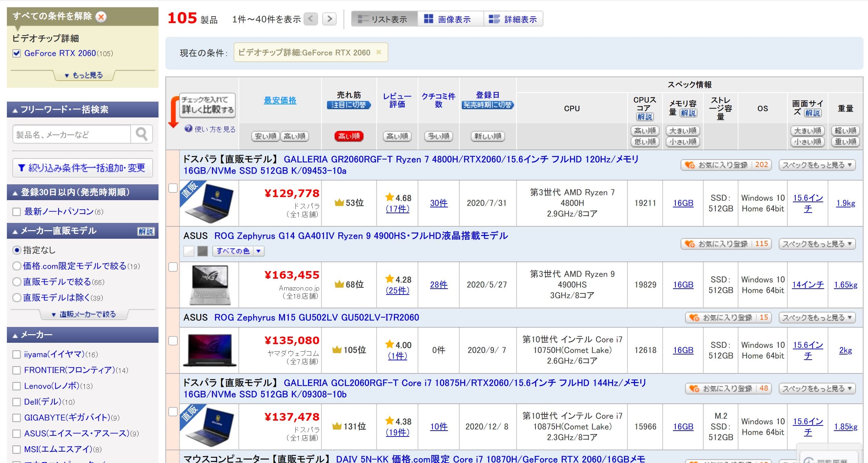Screen dimensions: 868x463
Task: Expand スペックをもっと見る for ROG Zephyrus G14
Action: (x=817, y=244)
